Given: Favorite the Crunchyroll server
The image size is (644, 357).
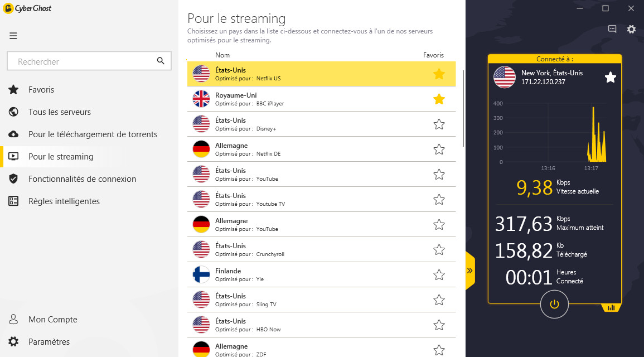Looking at the screenshot, I should (439, 249).
